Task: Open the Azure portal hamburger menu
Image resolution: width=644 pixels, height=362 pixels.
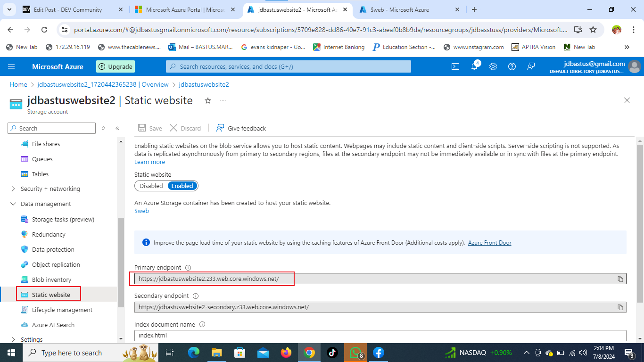Action: click(x=12, y=66)
